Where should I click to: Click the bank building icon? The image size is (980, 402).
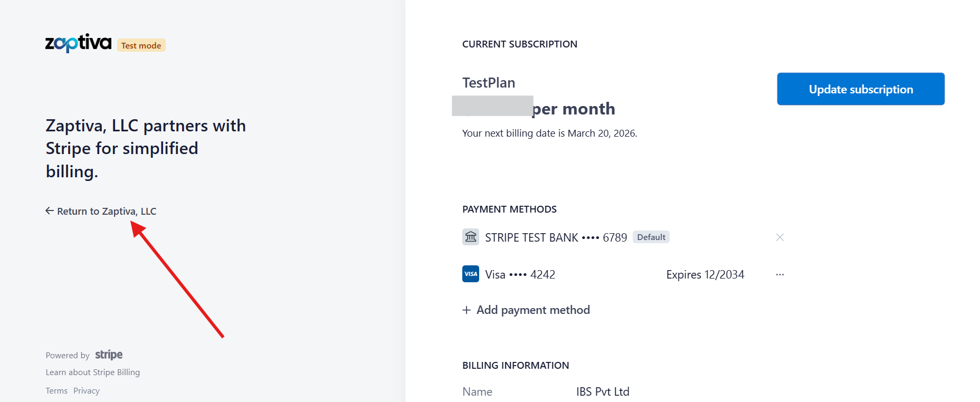pos(471,237)
